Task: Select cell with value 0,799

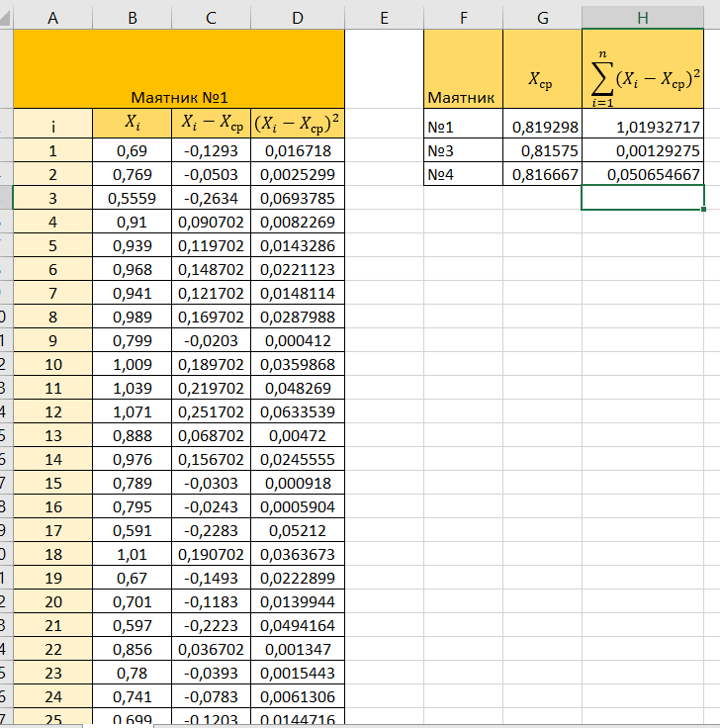Action: point(133,340)
